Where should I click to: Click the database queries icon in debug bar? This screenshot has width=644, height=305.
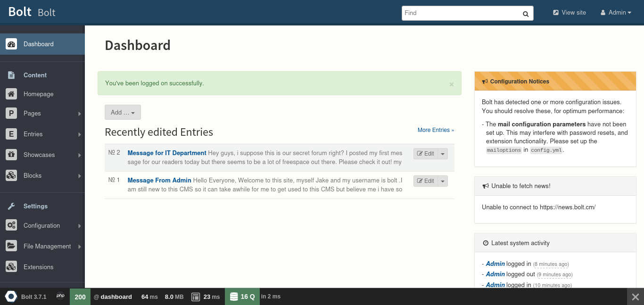(x=234, y=297)
